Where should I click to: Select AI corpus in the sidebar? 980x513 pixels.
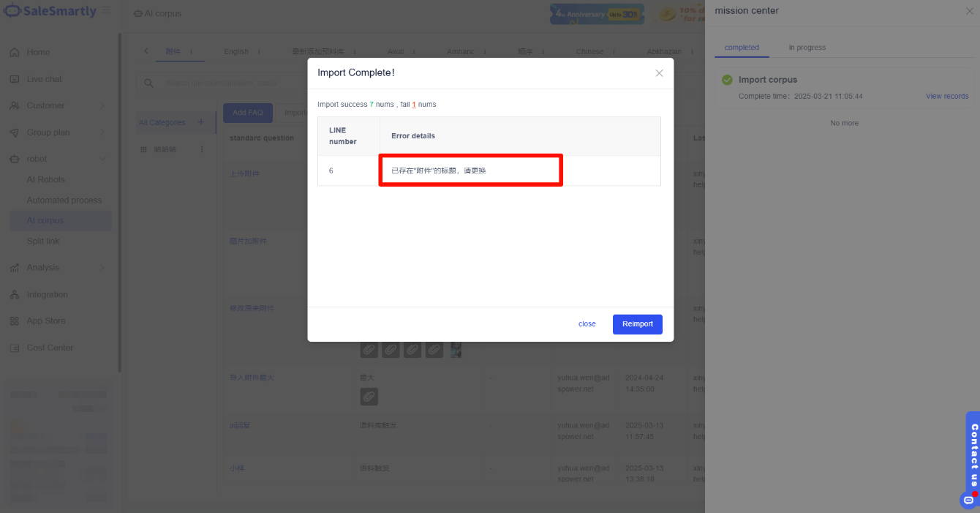(60, 220)
